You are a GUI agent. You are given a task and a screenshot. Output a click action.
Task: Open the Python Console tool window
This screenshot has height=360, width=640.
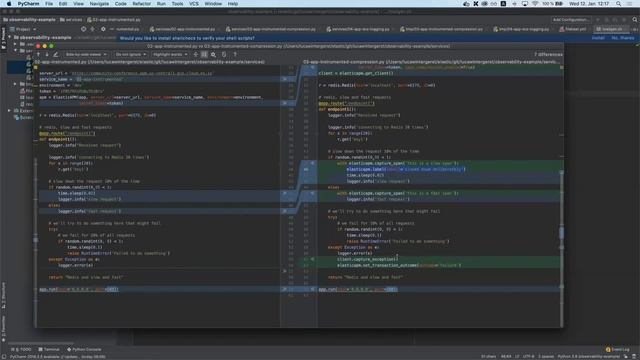(x=84, y=349)
